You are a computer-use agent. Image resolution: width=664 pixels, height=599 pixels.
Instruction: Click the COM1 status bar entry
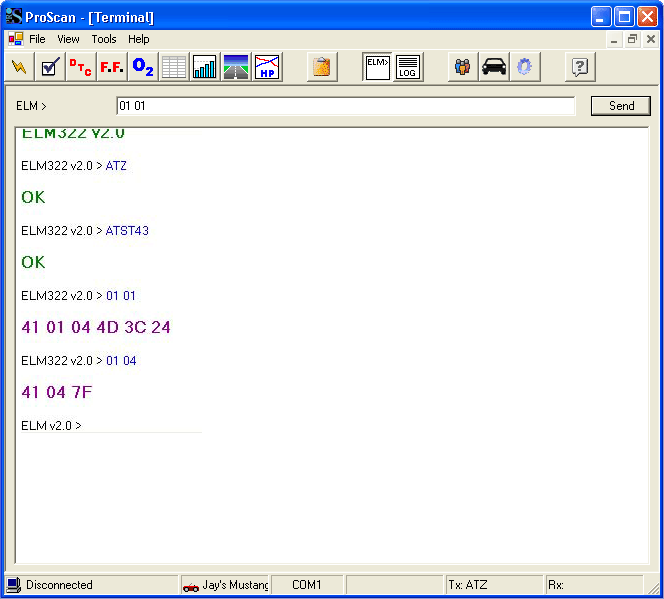(307, 585)
